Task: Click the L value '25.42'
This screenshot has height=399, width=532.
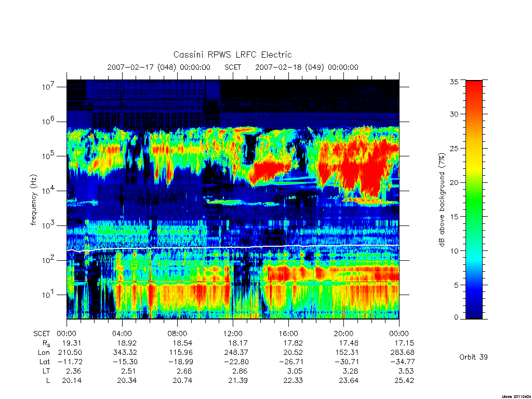Action: click(x=404, y=381)
